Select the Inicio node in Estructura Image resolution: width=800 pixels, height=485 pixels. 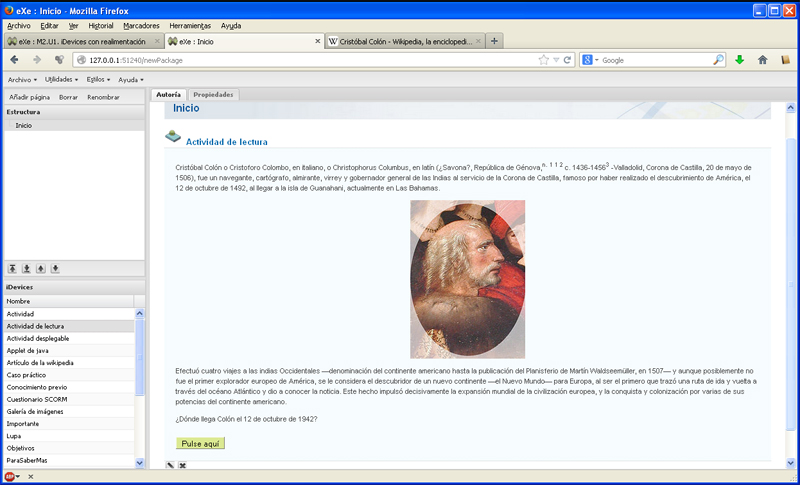click(x=23, y=125)
